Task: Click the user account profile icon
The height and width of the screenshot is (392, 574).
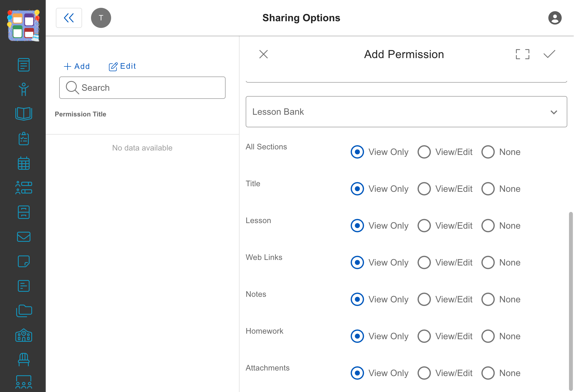Action: coord(555,18)
